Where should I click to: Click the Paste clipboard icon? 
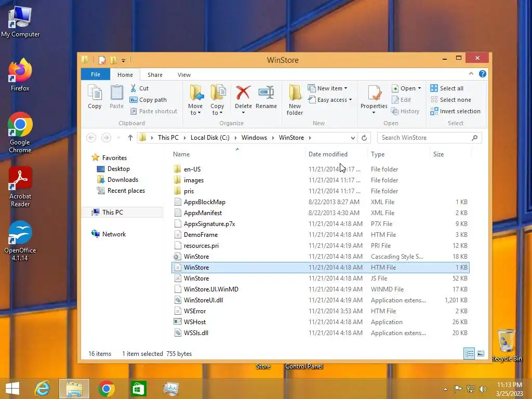116,97
